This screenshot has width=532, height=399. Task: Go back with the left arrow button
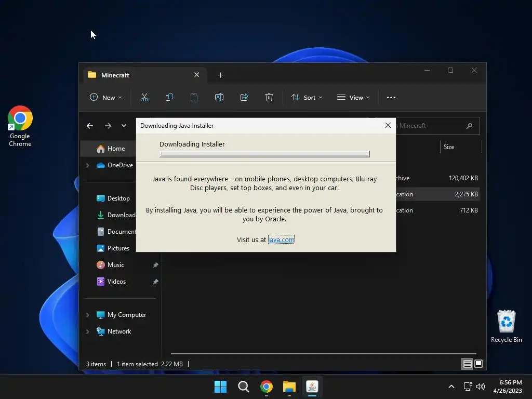point(90,126)
